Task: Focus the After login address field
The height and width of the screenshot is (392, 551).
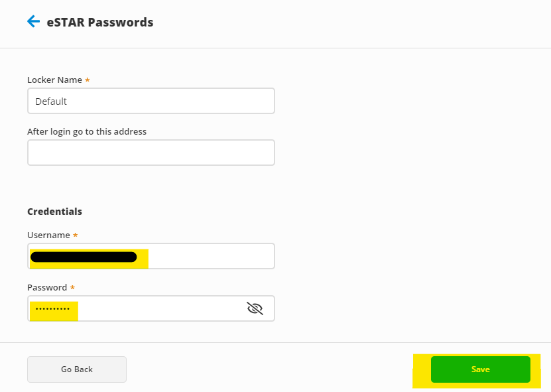Action: (x=151, y=153)
